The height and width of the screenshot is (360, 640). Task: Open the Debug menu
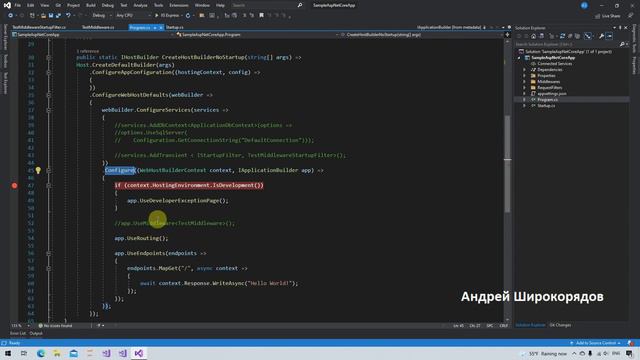[x=108, y=5]
